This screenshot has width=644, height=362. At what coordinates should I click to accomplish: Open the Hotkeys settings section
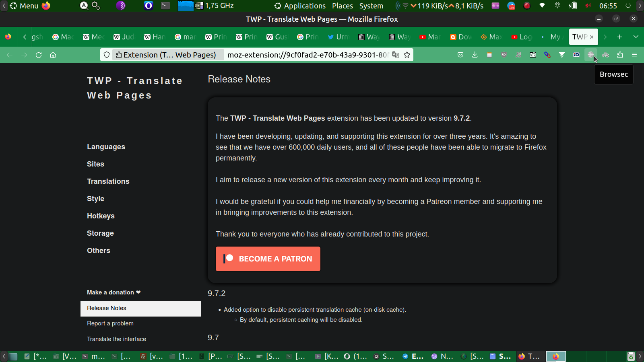[101, 216]
